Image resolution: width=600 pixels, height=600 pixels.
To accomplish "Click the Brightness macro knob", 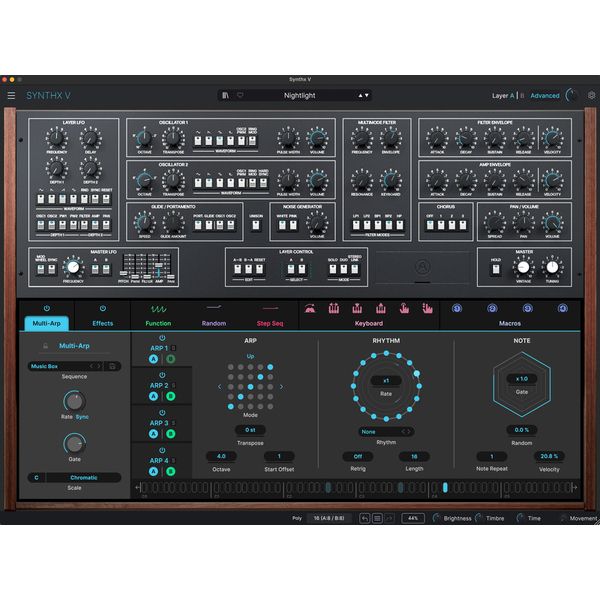I will tap(437, 518).
